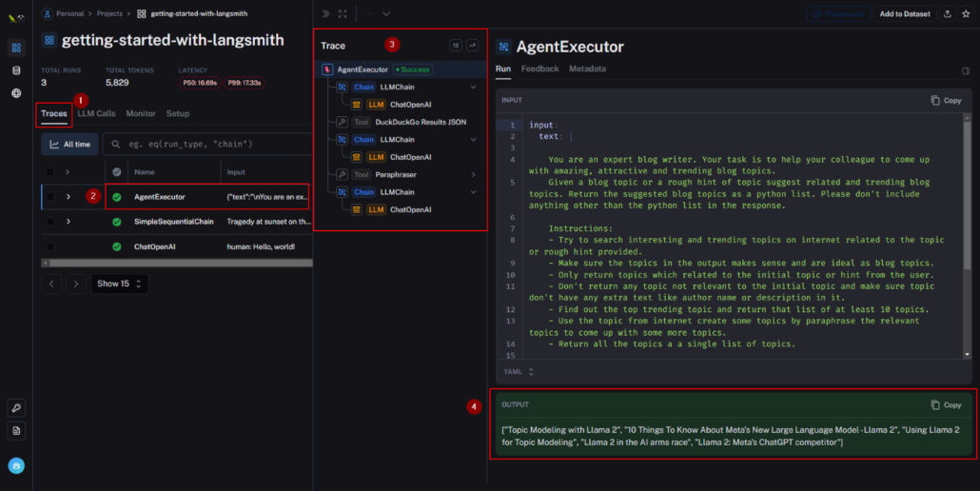The width and height of the screenshot is (980, 491).
Task: Select the SimpleSequentialChain row checkbox
Action: pyautogui.click(x=50, y=222)
